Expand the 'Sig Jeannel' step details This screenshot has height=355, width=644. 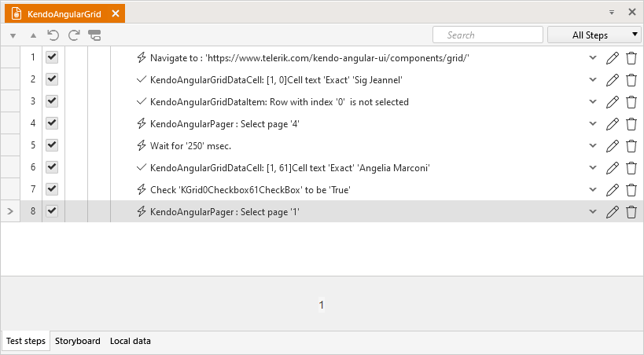[x=593, y=79]
